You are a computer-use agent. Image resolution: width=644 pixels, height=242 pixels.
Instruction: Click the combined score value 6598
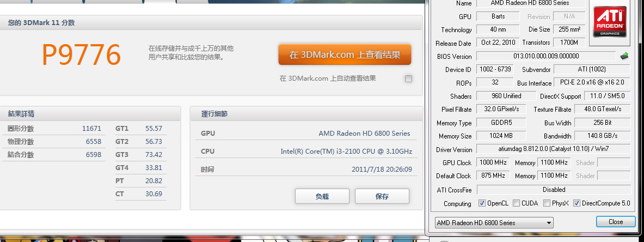click(93, 155)
